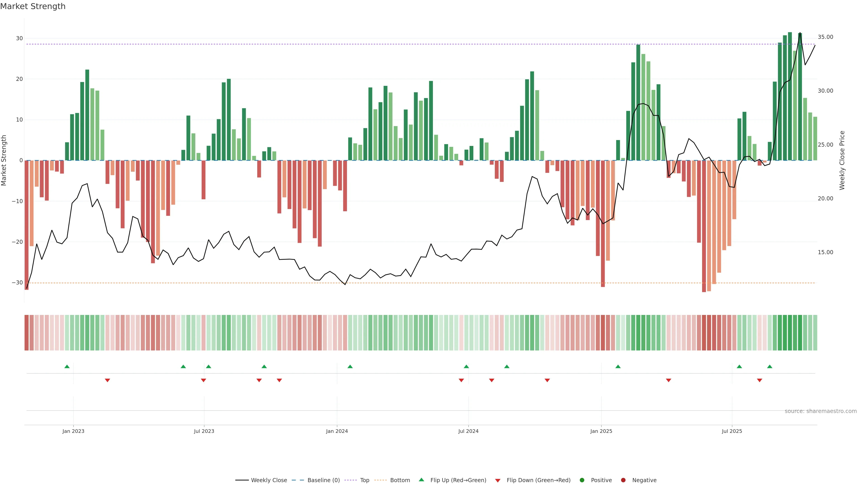The width and height of the screenshot is (868, 488).
Task: Click the 35.00 price axis tick label
Action: click(825, 37)
